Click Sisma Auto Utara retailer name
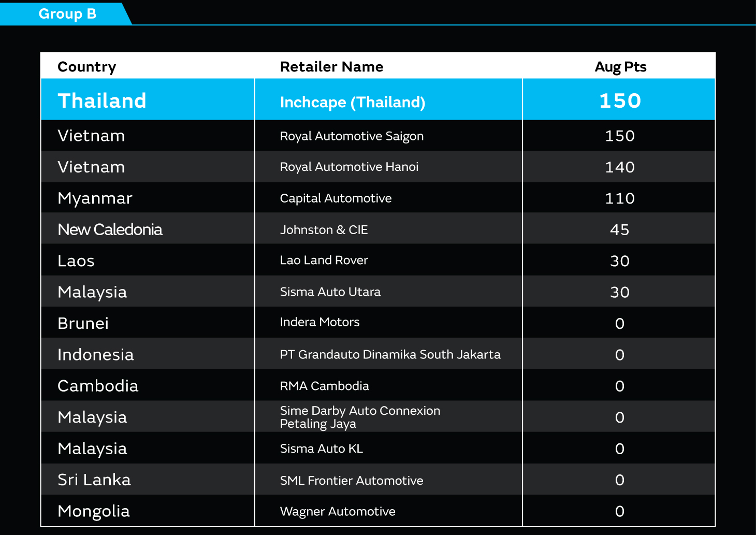 330,292
